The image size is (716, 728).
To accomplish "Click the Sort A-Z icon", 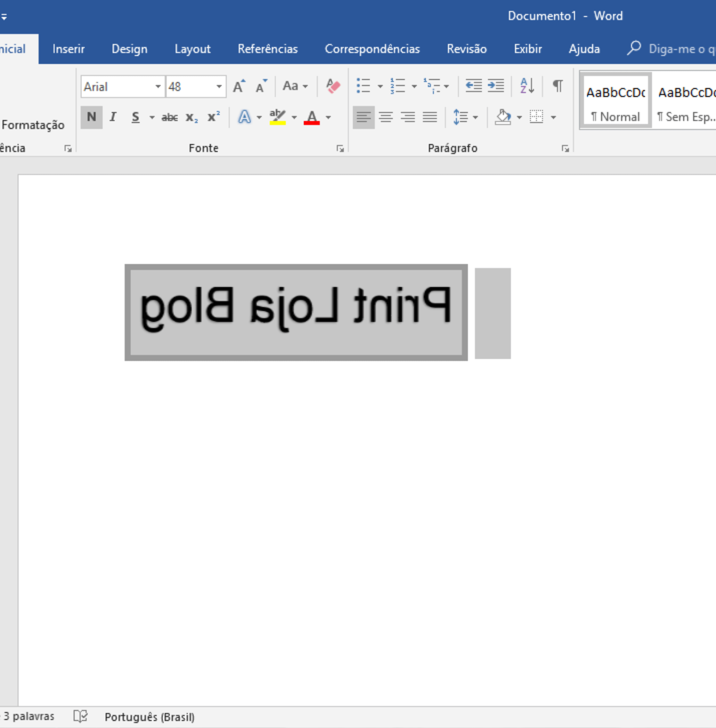I will coord(527,86).
